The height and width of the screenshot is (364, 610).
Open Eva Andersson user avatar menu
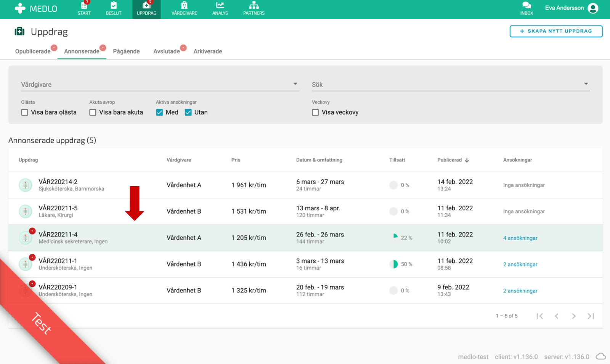point(593,8)
